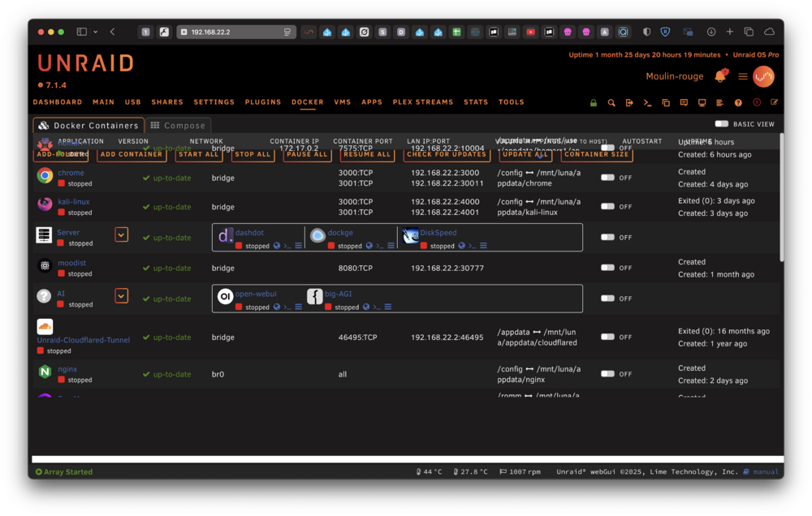Screen dimensions: 812x516
Task: Click the nginx container icon
Action: [x=45, y=372]
